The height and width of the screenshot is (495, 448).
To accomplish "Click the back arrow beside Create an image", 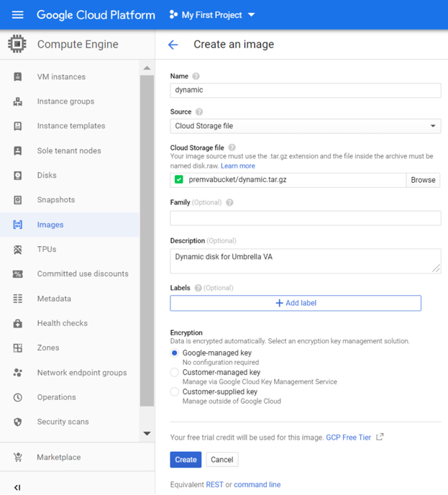I will (x=173, y=45).
